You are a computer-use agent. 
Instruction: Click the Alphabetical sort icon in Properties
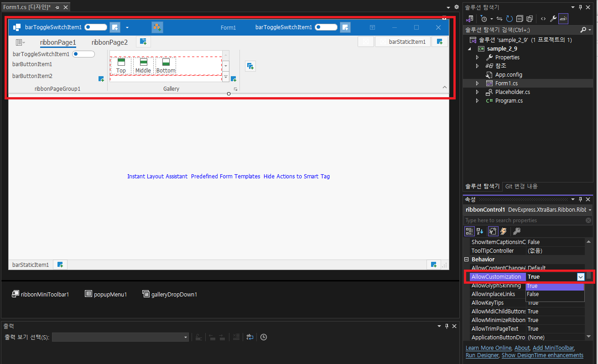click(x=480, y=231)
